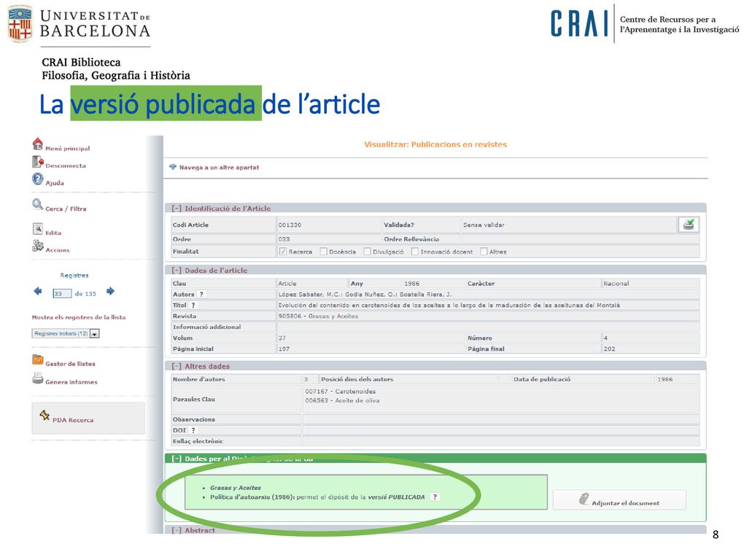Viewport: 747px width, 560px height.
Task: Collapse the Dades de l'article section
Action: coord(177,271)
